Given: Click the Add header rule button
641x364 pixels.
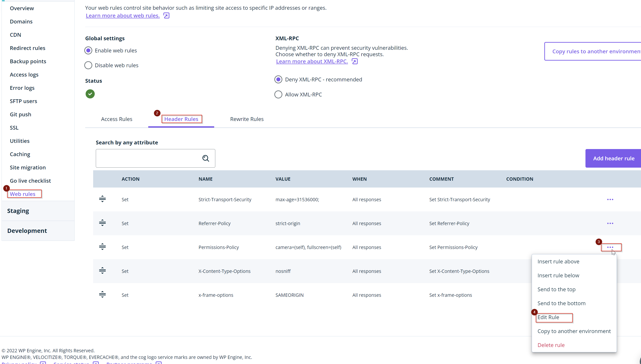Looking at the screenshot, I should click(614, 158).
